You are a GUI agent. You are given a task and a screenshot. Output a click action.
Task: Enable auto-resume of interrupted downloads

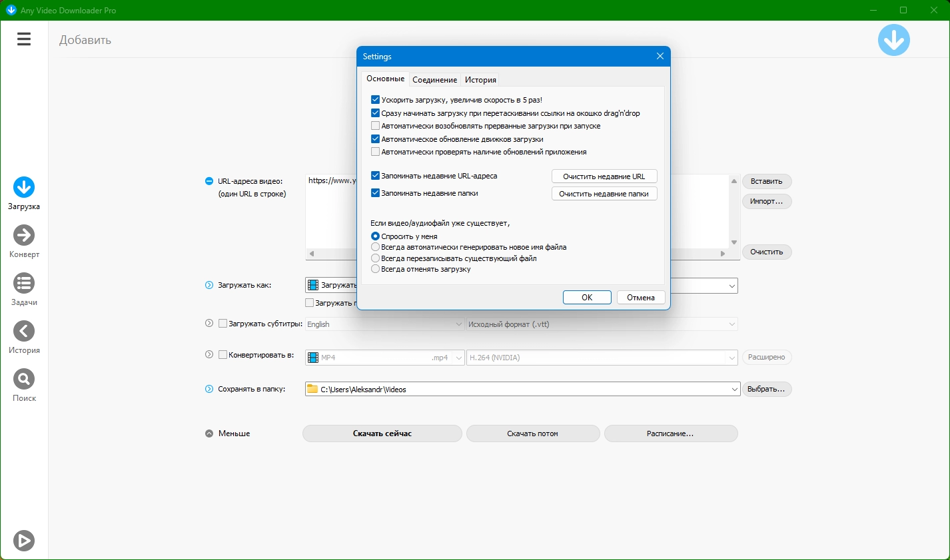(375, 126)
